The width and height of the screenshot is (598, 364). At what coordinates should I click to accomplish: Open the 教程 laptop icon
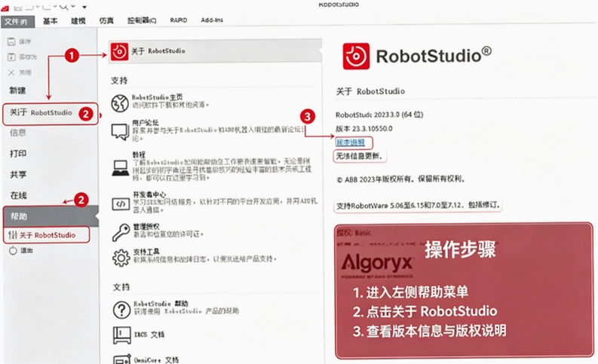coord(121,168)
